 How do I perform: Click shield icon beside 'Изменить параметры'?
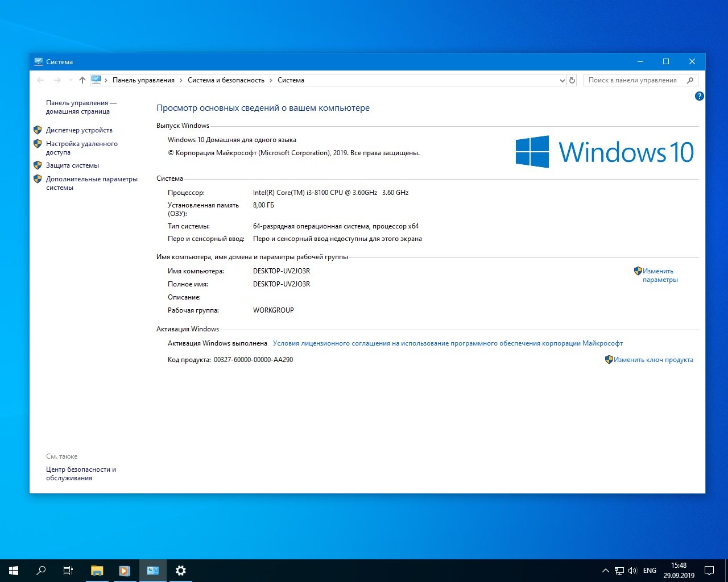638,271
